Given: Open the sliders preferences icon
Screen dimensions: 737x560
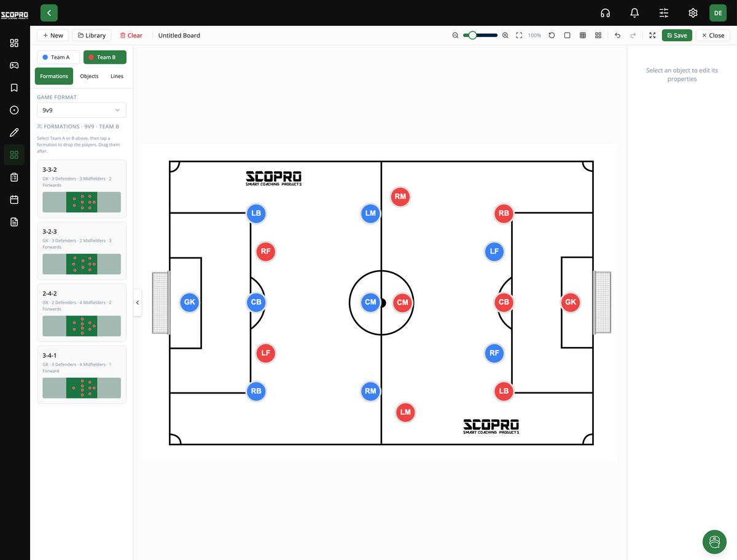Looking at the screenshot, I should 664,13.
